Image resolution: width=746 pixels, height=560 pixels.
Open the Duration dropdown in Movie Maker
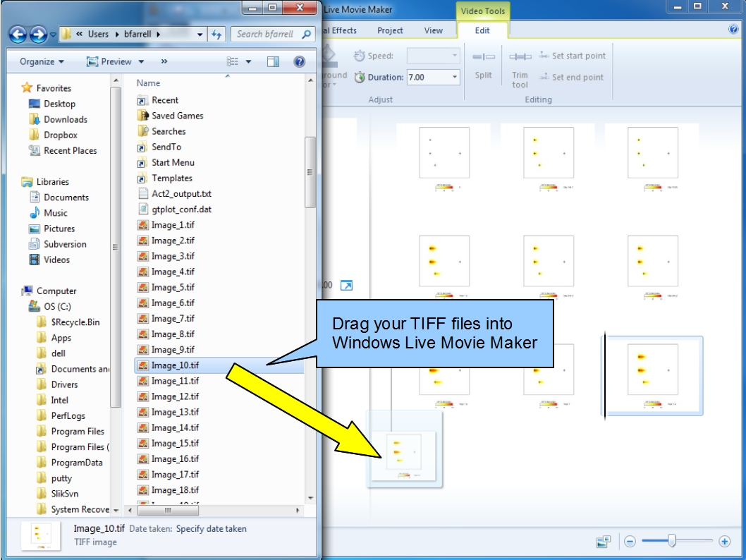[x=454, y=77]
